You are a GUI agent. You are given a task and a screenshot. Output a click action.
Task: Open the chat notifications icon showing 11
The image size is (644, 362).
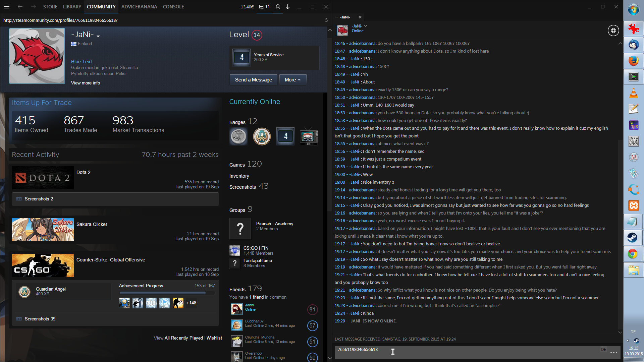point(264,7)
